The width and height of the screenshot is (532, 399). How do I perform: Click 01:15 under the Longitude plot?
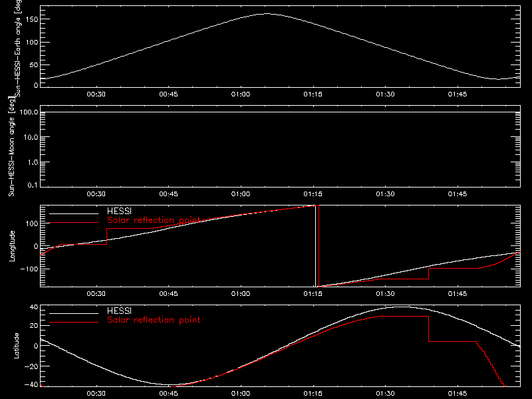(313, 294)
